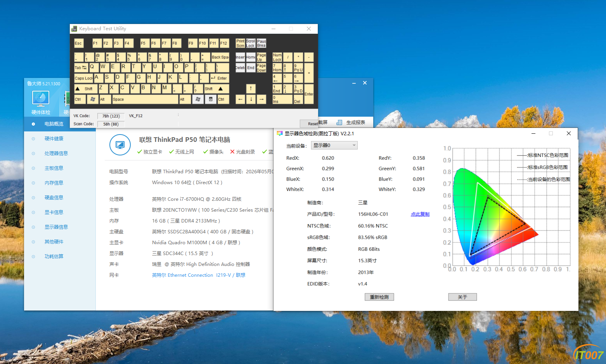Open 主板信息 in the sidebar
Screen dimensions: 606x364
click(x=54, y=168)
